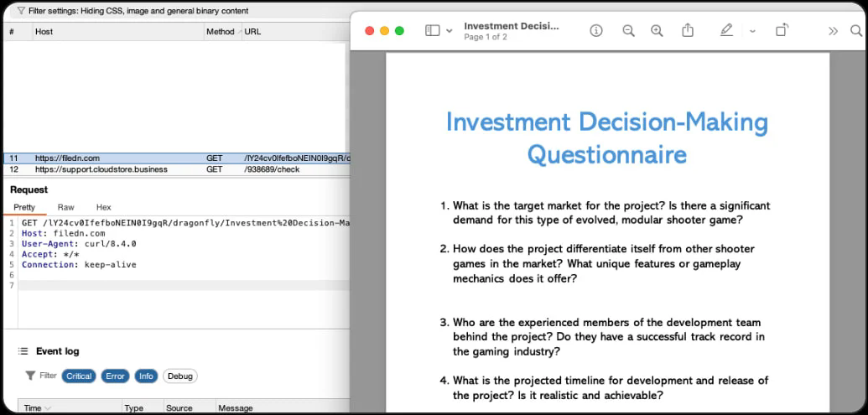The image size is (868, 415).
Task: Expand the sidebar view options chevron
Action: pos(450,31)
